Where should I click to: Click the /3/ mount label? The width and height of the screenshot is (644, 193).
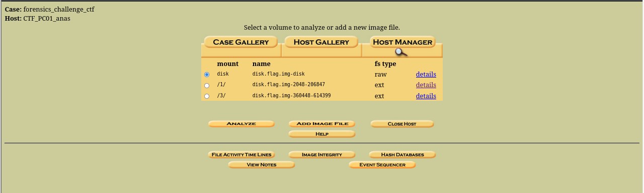(x=221, y=96)
